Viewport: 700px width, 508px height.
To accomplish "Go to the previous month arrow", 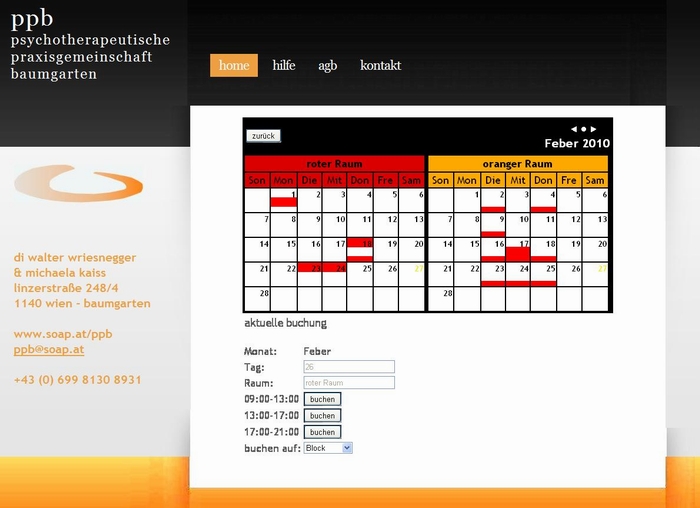I will point(573,129).
